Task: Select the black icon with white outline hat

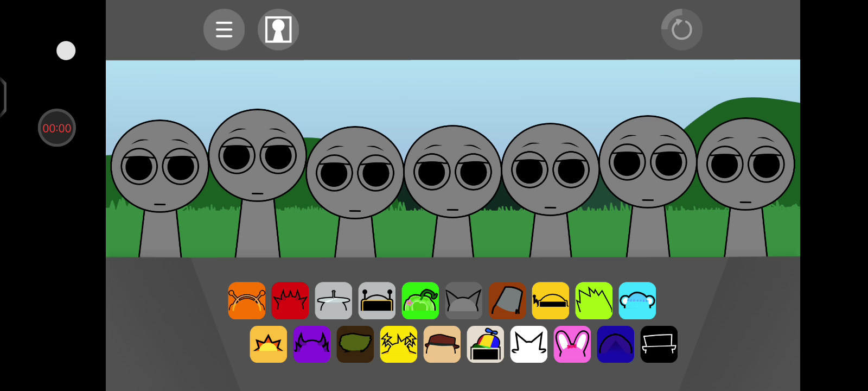Action: click(659, 344)
